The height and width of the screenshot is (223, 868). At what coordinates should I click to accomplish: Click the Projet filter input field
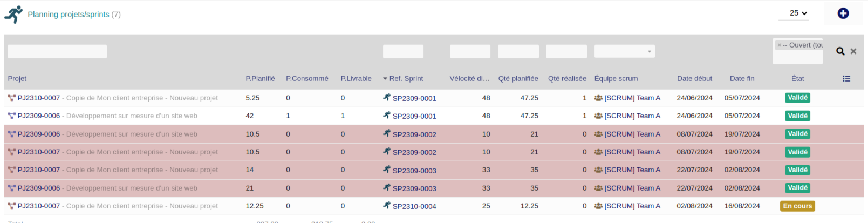pyautogui.click(x=57, y=51)
